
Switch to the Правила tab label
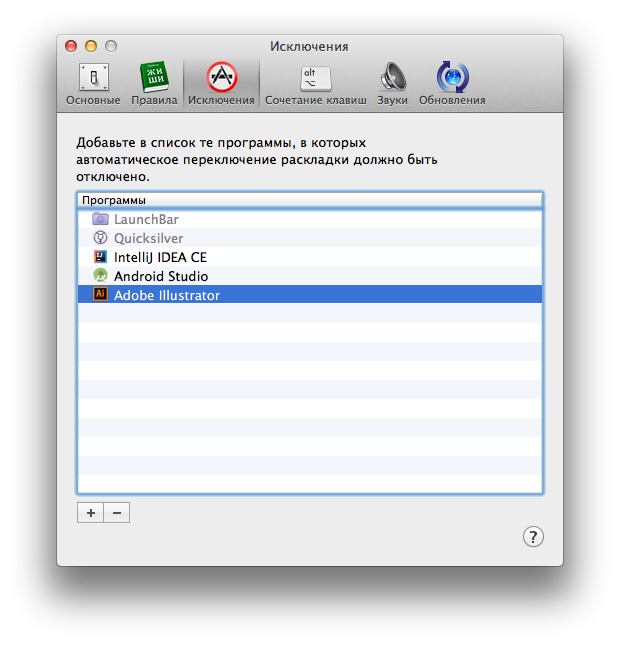coord(154,100)
